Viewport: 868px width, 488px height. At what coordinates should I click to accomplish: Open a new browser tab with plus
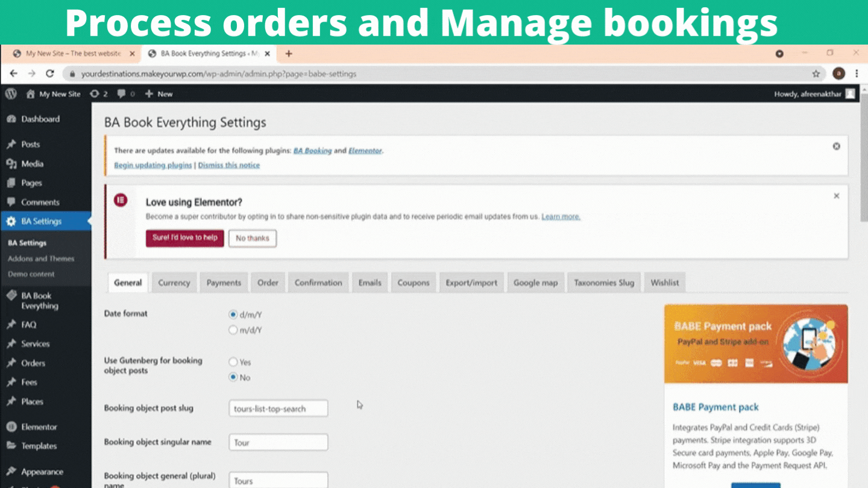pyautogui.click(x=289, y=54)
